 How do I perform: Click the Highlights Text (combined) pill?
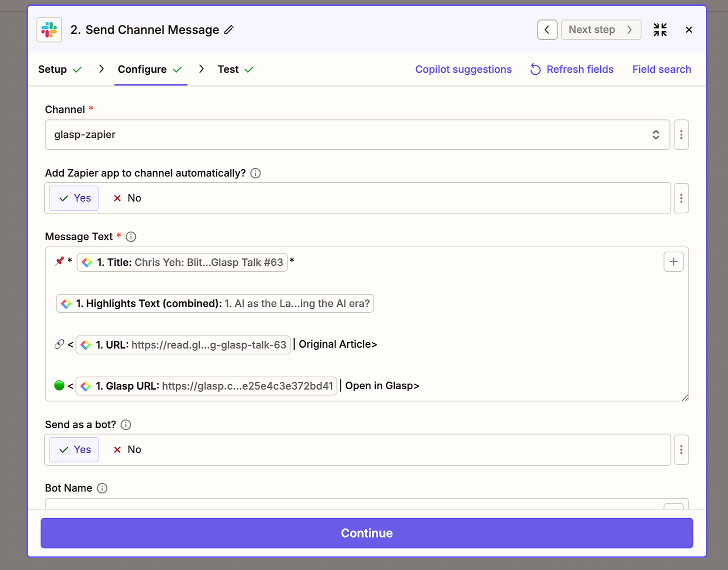pyautogui.click(x=215, y=303)
